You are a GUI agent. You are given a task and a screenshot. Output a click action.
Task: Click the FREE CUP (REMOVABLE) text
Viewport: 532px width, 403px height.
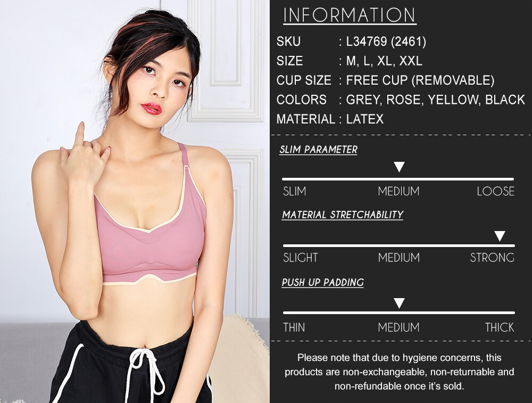[420, 80]
